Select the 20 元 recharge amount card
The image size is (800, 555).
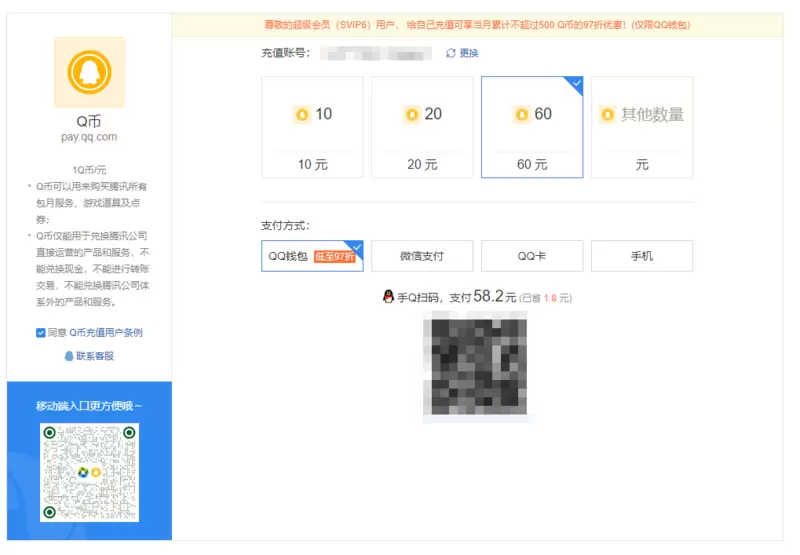tap(422, 127)
